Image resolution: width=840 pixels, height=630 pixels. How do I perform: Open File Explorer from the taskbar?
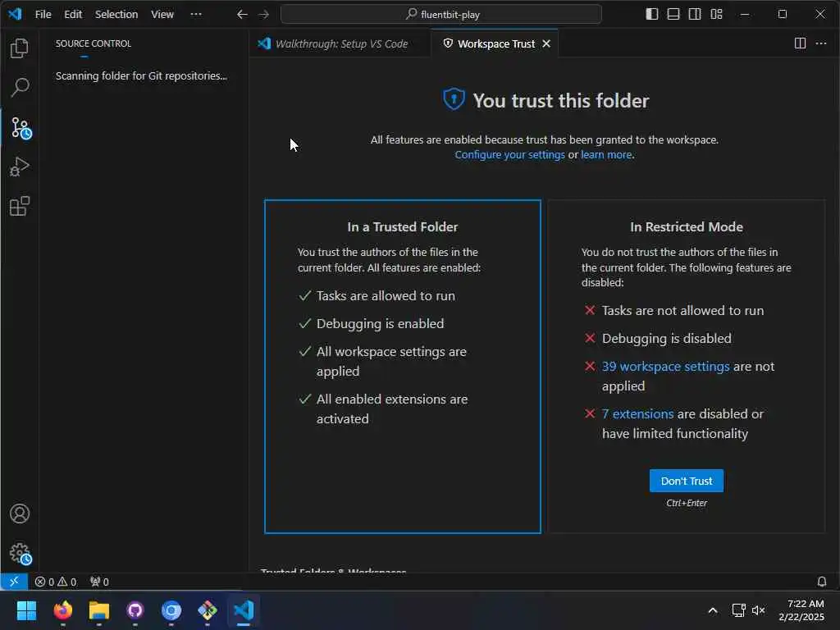(x=99, y=610)
